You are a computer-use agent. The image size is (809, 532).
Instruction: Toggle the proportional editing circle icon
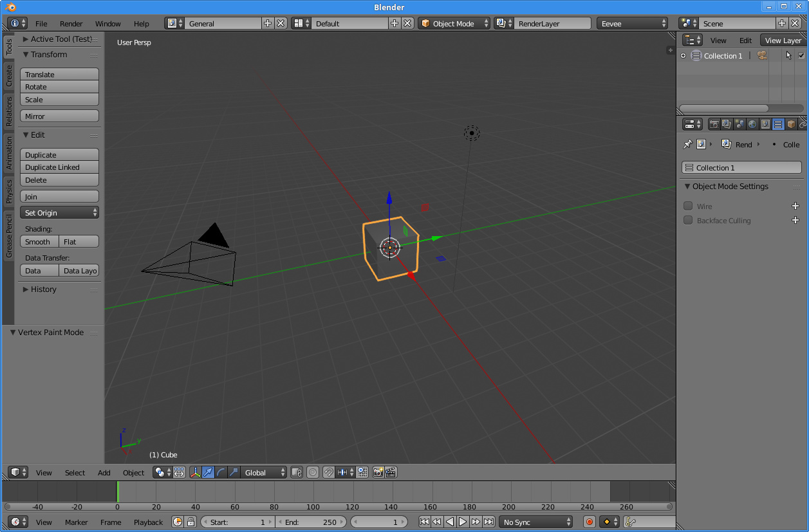(x=313, y=472)
